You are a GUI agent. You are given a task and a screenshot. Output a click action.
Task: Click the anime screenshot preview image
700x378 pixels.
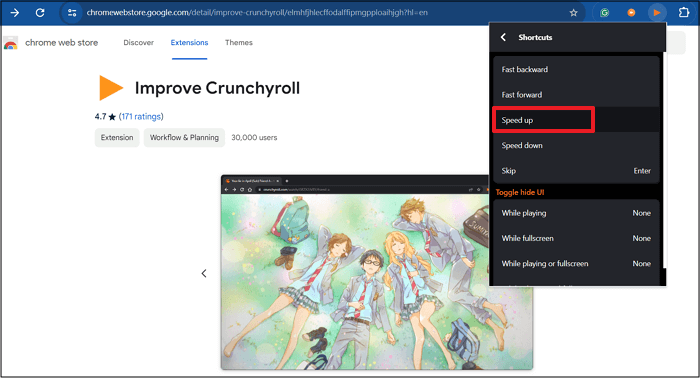(x=377, y=272)
